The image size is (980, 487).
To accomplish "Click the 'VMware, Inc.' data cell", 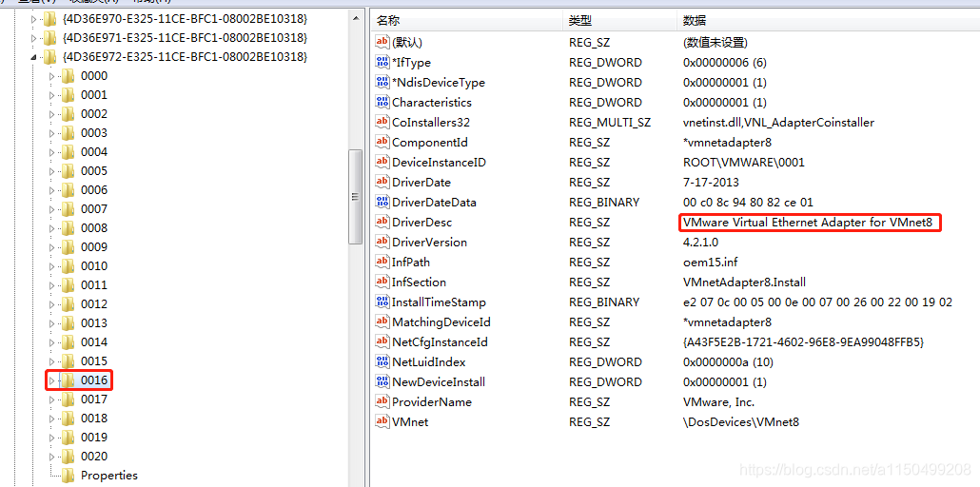I will (x=718, y=402).
